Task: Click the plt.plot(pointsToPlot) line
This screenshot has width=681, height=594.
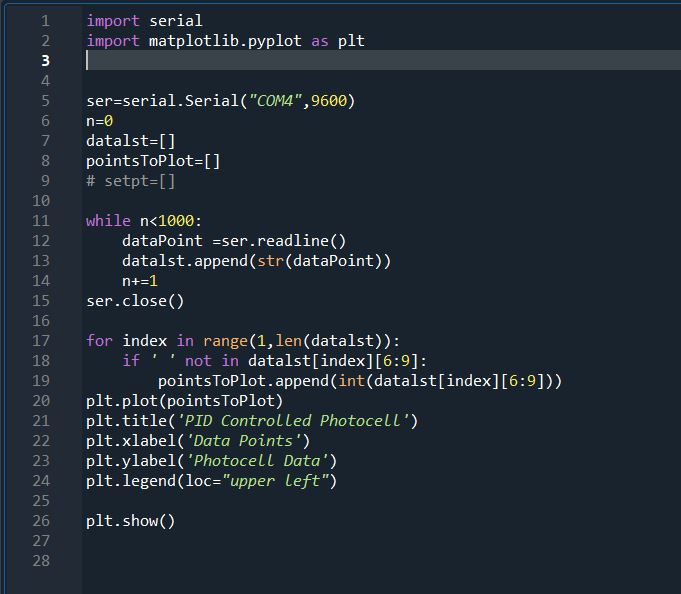Action: coord(185,401)
